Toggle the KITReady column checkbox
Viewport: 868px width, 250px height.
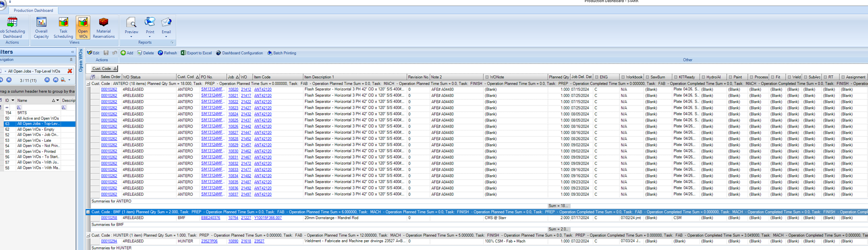tap(676, 77)
